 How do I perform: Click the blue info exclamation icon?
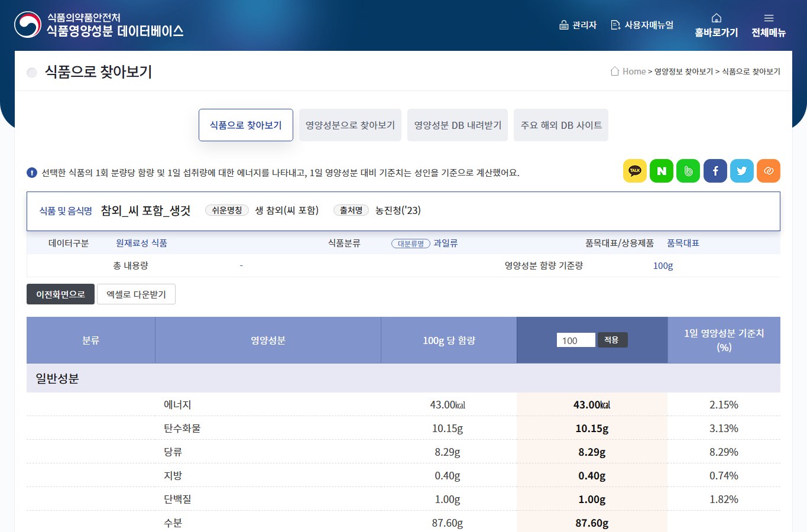[x=32, y=173]
